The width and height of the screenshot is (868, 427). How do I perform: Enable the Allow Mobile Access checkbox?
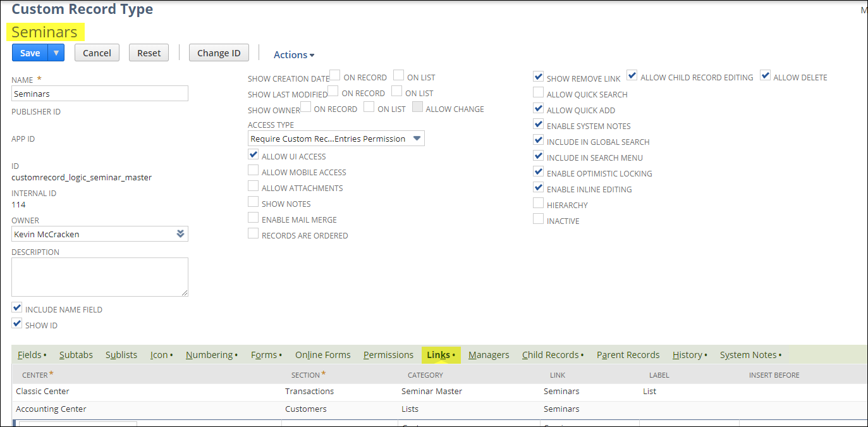(x=253, y=170)
